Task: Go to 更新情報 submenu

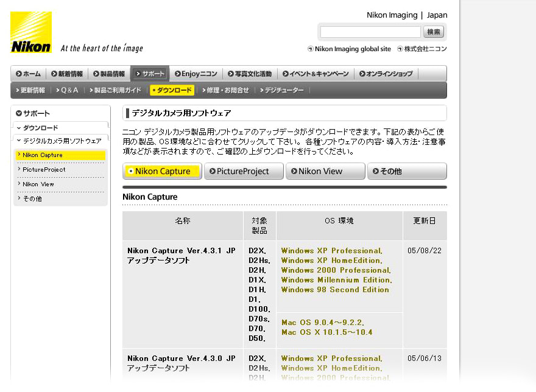Action: pos(30,90)
